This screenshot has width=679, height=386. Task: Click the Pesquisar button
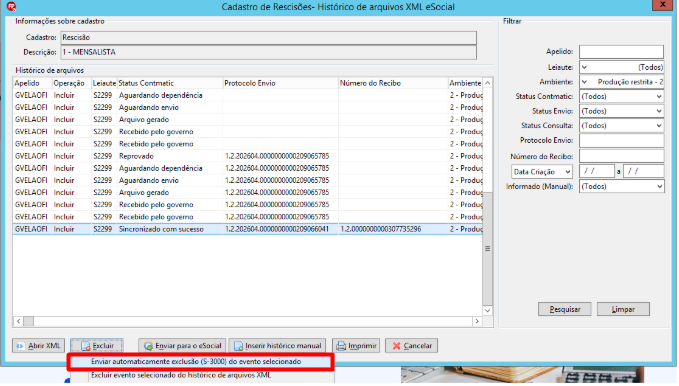[564, 310]
